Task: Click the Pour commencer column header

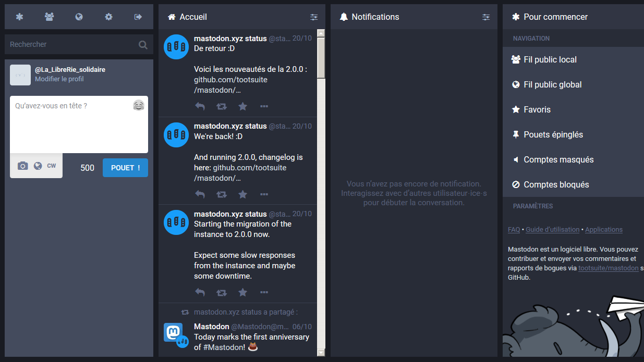Action: (x=573, y=17)
